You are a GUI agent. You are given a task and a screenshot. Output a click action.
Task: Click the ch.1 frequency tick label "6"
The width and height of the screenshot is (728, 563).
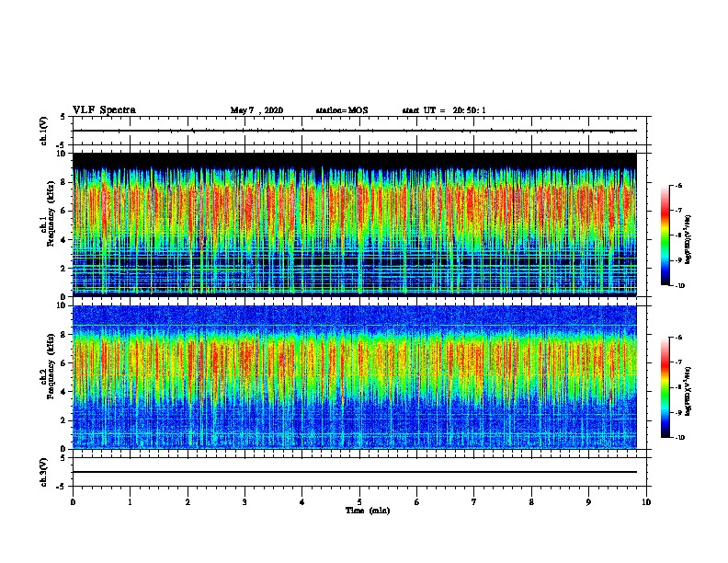(63, 211)
